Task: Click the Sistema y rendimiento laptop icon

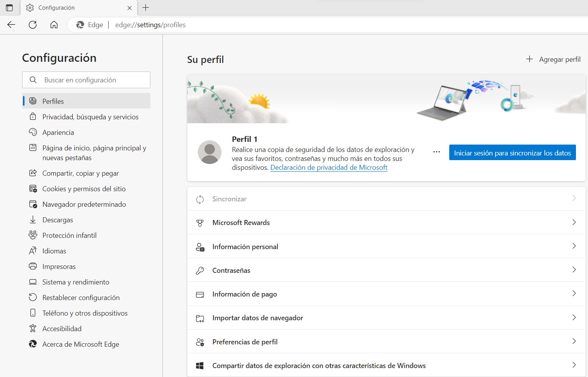Action: click(x=33, y=282)
